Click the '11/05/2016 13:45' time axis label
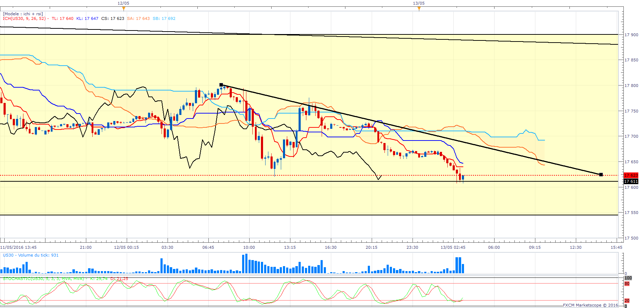This screenshot has height=308, width=644. [x=18, y=247]
